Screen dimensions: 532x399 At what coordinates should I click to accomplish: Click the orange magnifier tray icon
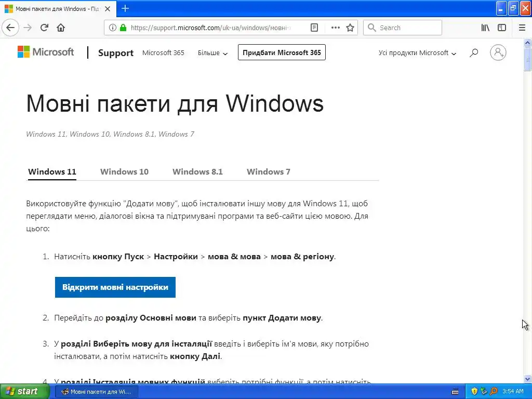(x=494, y=391)
